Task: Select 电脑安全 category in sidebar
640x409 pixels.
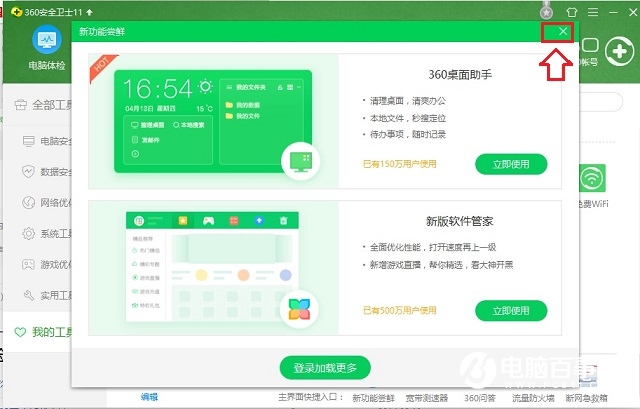Action: click(x=47, y=141)
